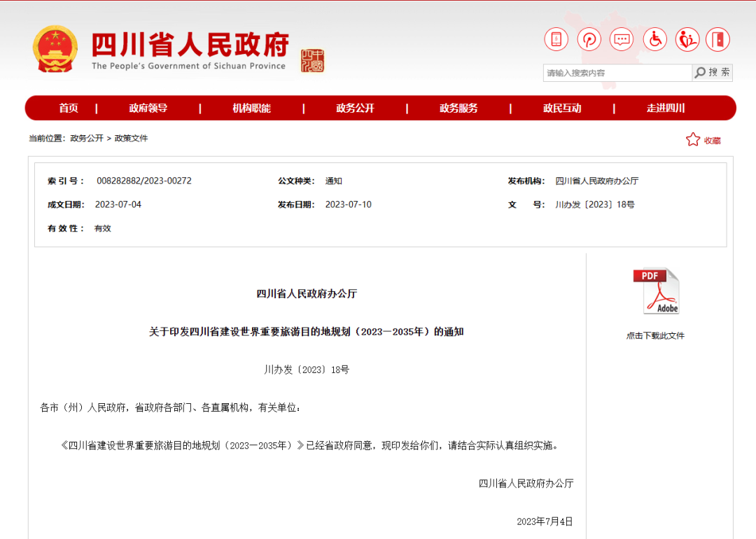The height and width of the screenshot is (539, 756).
Task: Open 政民互动 in the navigation bar
Action: [x=562, y=108]
